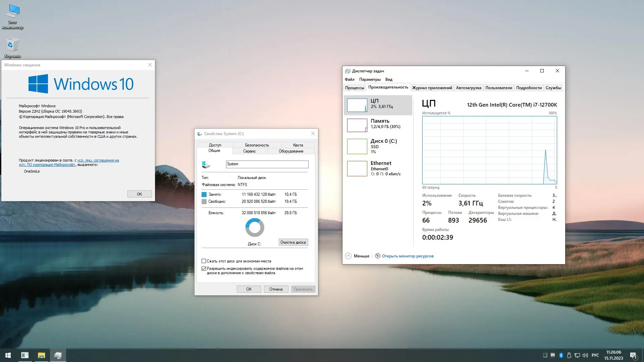The height and width of the screenshot is (362, 644).
Task: Open the Microsoft license agreement link
Action: (x=98, y=160)
